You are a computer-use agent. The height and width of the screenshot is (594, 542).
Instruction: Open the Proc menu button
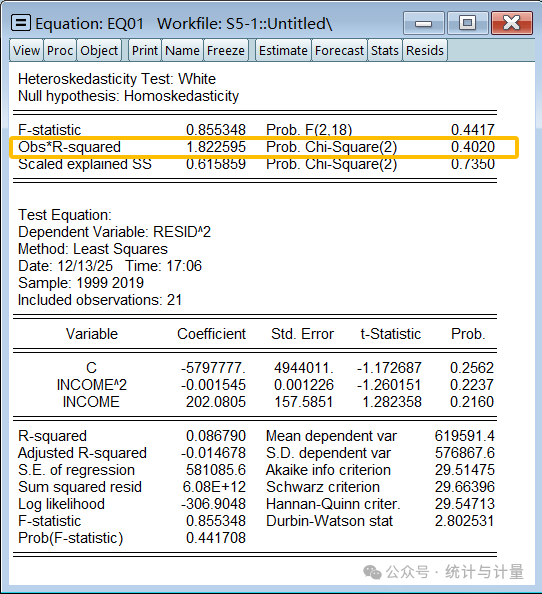(60, 50)
